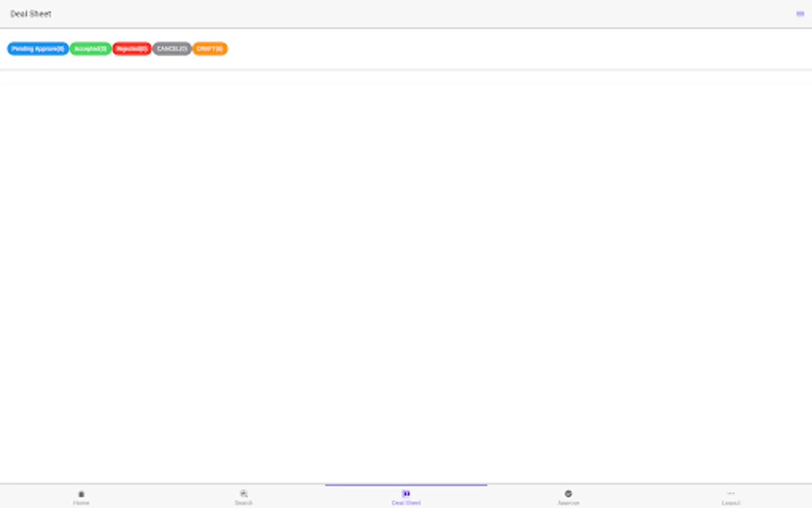Click the purple active tab indicator line
Screen dimensions: 812x508
[405, 484]
